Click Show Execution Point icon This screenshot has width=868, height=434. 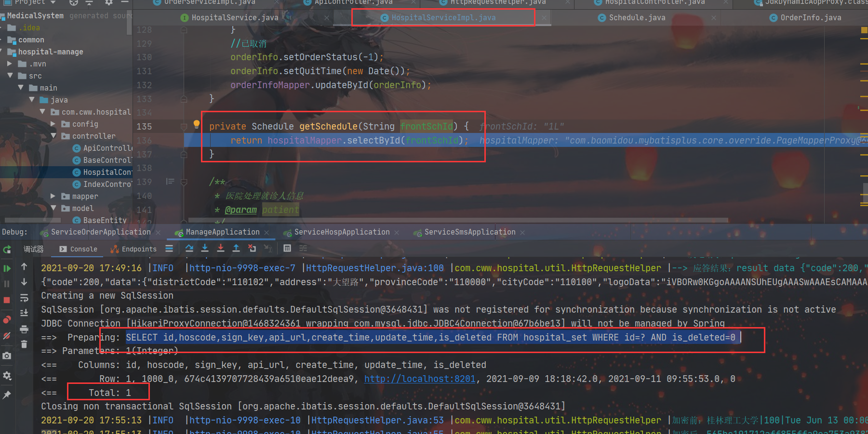[x=189, y=248]
